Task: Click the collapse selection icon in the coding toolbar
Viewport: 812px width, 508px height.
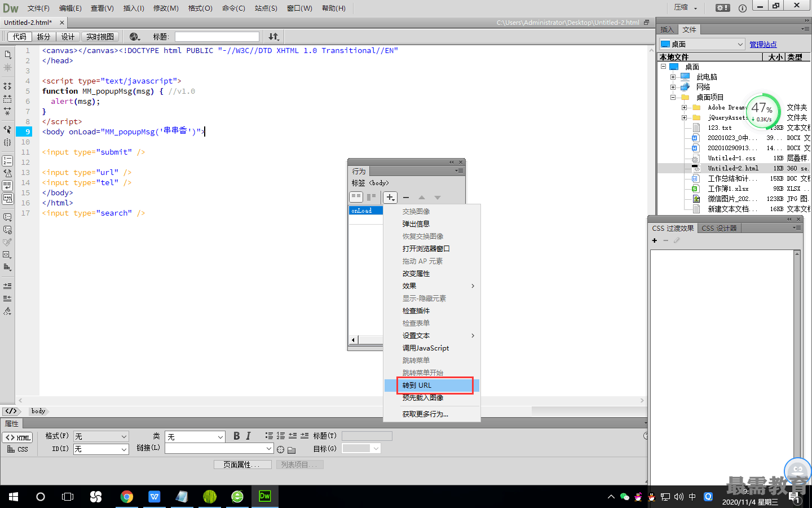Action: (7, 99)
